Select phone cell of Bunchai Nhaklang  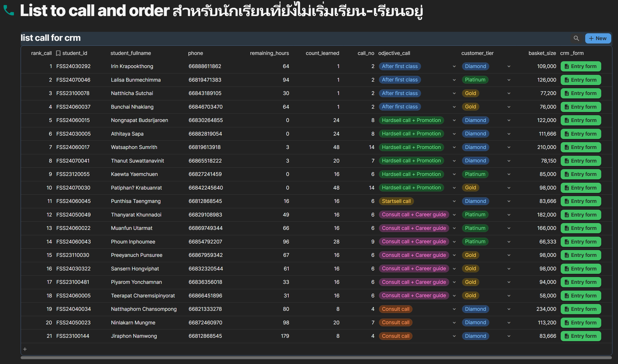tap(205, 107)
